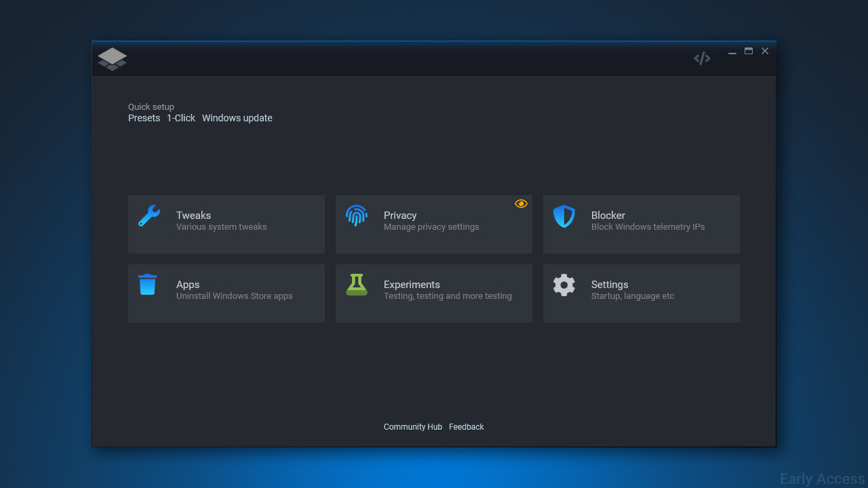Click "Testing, testing and more testing" text
868x488 pixels.
[448, 296]
